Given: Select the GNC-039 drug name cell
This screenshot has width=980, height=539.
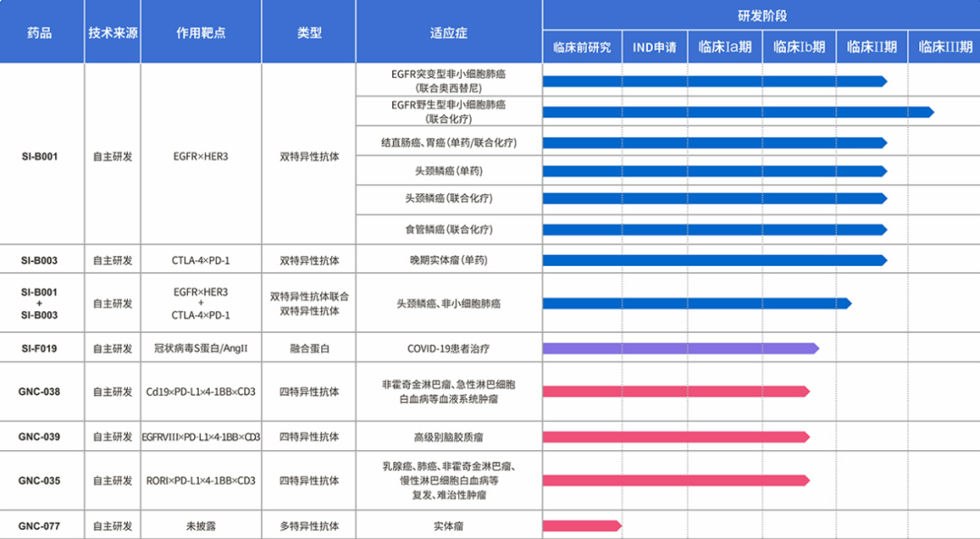Looking at the screenshot, I should pyautogui.click(x=39, y=436).
